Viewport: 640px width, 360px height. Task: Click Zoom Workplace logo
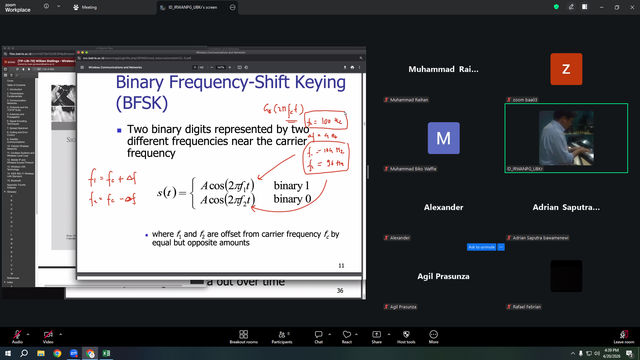pos(18,8)
